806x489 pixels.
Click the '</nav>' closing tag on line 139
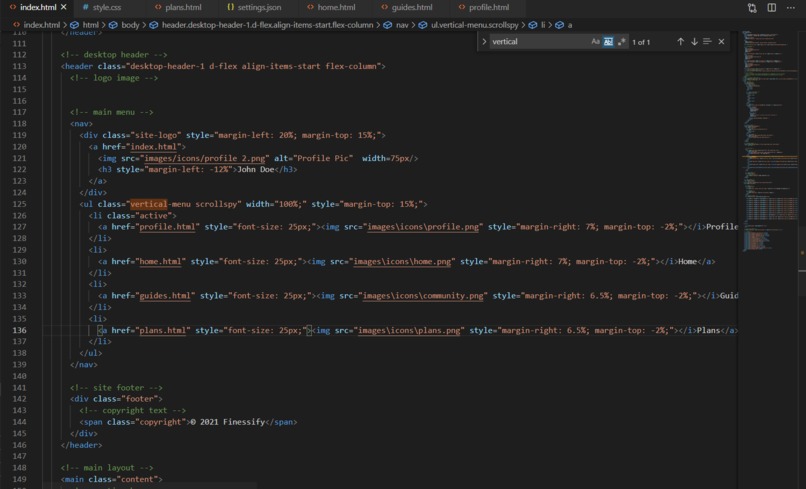(x=83, y=365)
